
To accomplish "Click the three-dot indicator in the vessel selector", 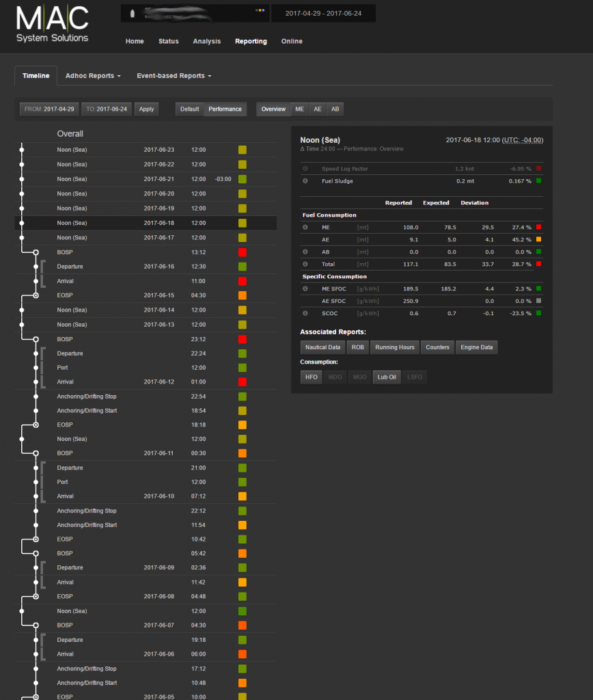I will point(260,10).
